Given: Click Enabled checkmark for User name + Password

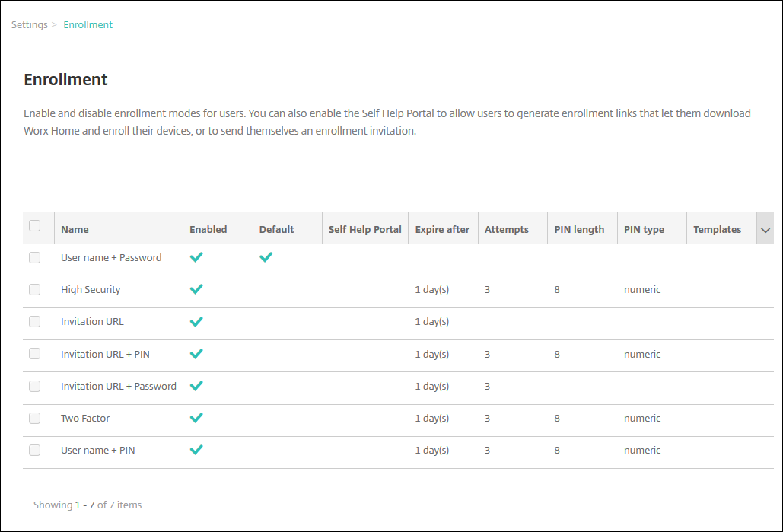Looking at the screenshot, I should point(196,257).
